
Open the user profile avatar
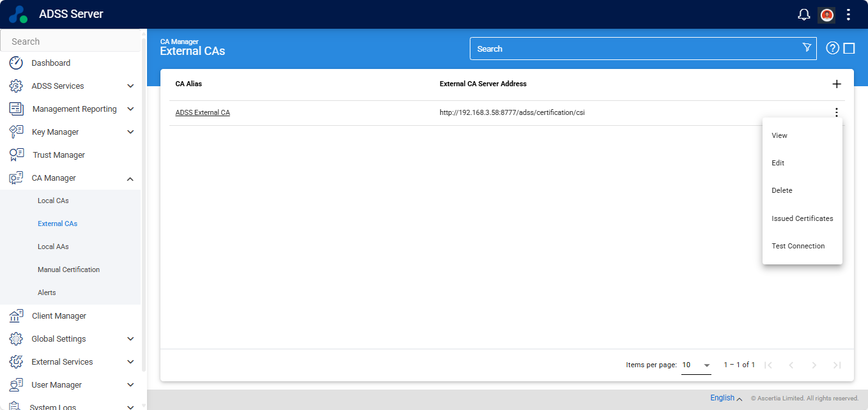pyautogui.click(x=826, y=15)
